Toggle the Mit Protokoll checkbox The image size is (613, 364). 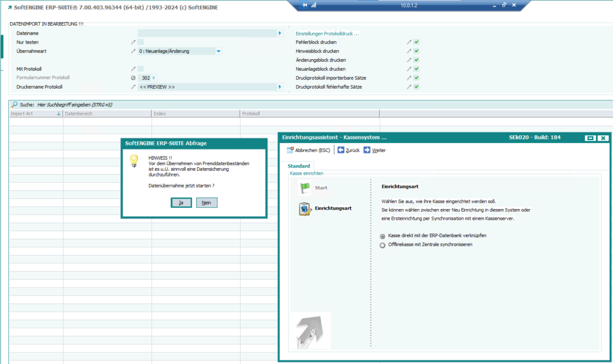[x=141, y=69]
